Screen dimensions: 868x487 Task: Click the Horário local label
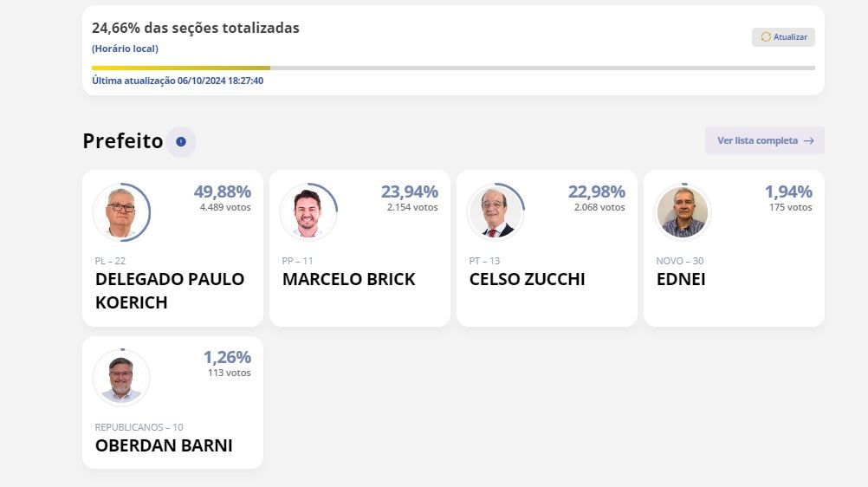click(x=125, y=49)
